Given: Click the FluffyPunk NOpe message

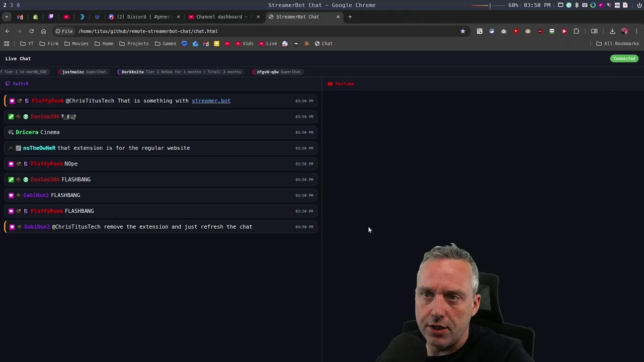Looking at the screenshot, I should coord(160,163).
